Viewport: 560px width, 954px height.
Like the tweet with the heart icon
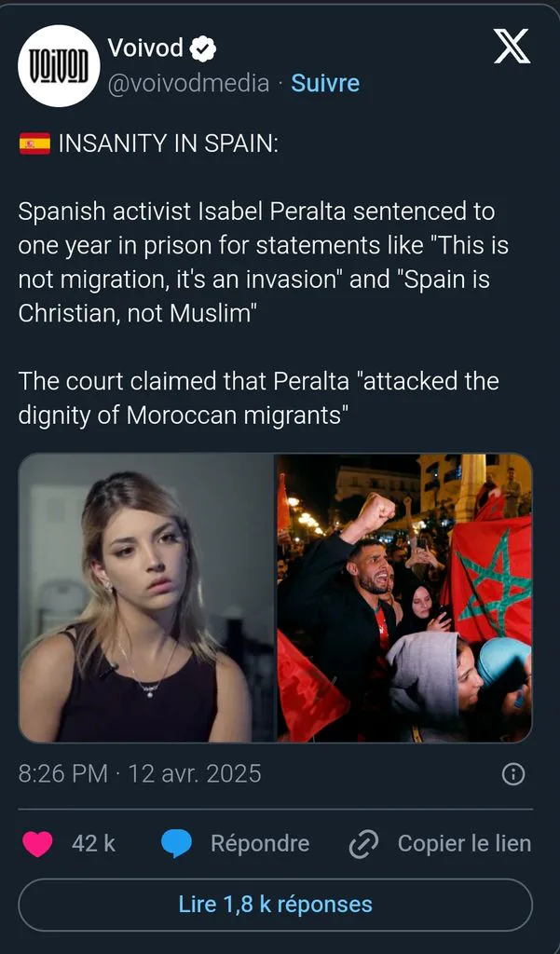click(38, 844)
